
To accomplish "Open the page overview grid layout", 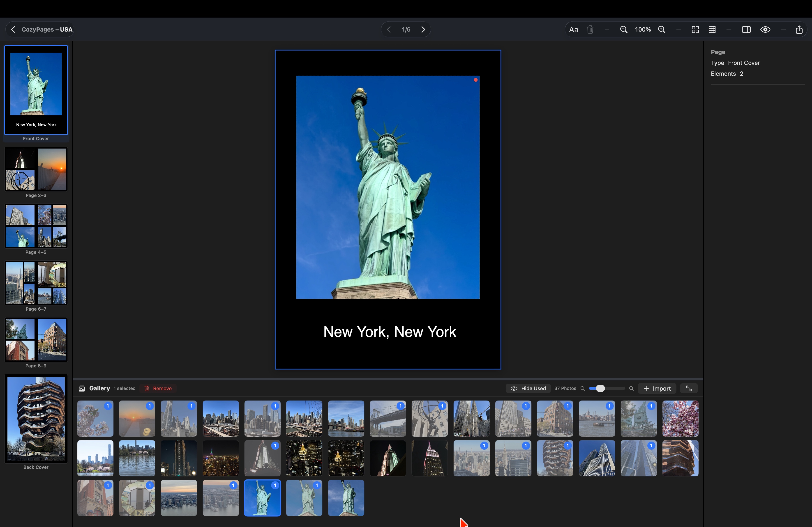I will (x=695, y=29).
